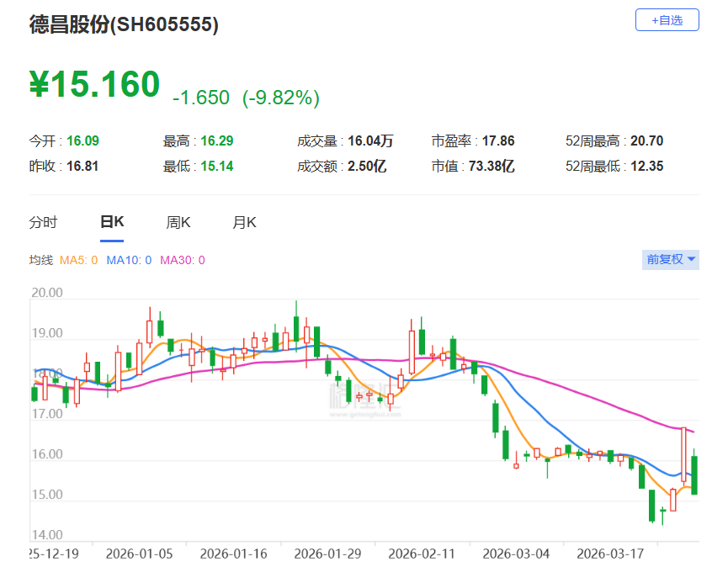Click the 今开 opening price 16.09
Viewport: 728px width, 567px height.
pyautogui.click(x=82, y=140)
